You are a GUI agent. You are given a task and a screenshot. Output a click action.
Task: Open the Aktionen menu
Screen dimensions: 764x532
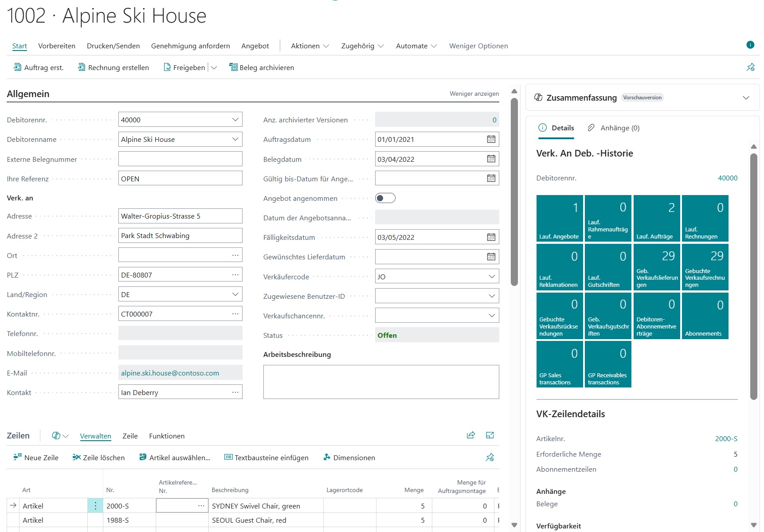click(310, 46)
